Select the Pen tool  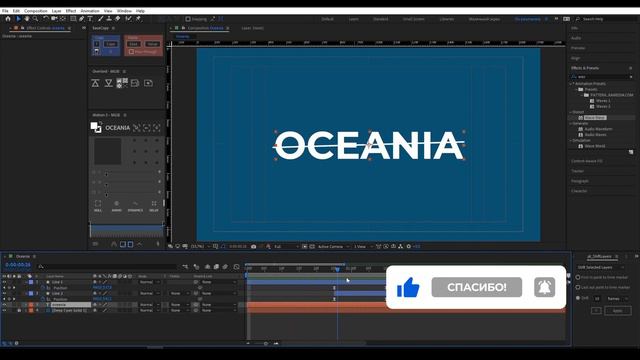pyautogui.click(x=82, y=19)
